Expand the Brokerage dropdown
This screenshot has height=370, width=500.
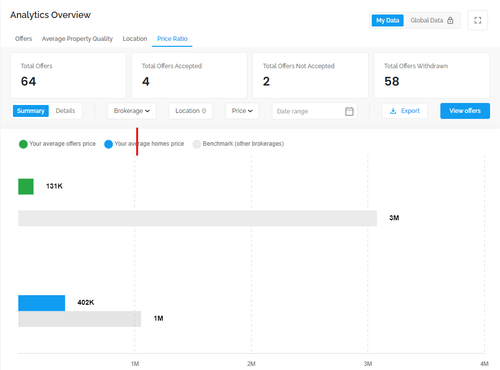click(132, 111)
